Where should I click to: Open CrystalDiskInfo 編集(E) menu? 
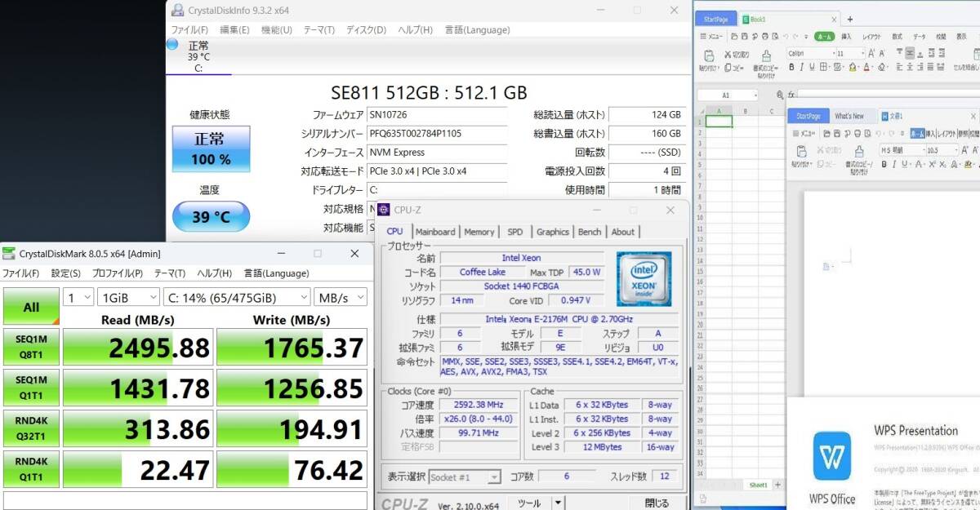tap(234, 30)
